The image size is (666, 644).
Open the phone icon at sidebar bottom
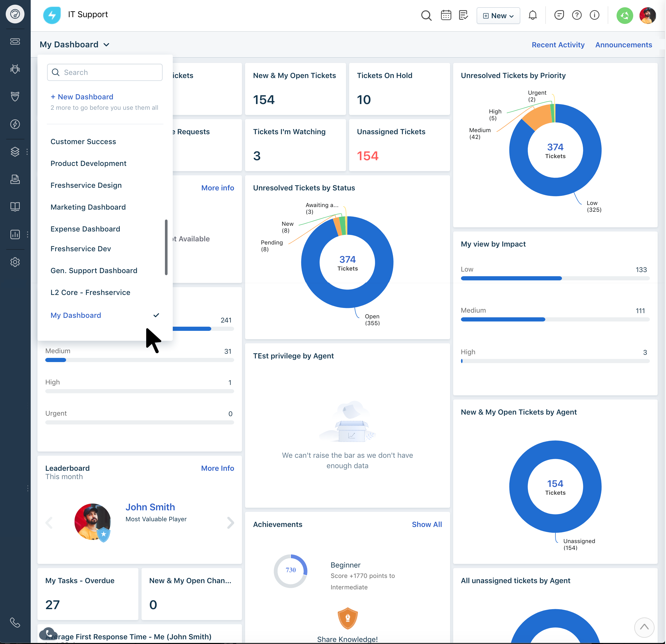coord(15,622)
